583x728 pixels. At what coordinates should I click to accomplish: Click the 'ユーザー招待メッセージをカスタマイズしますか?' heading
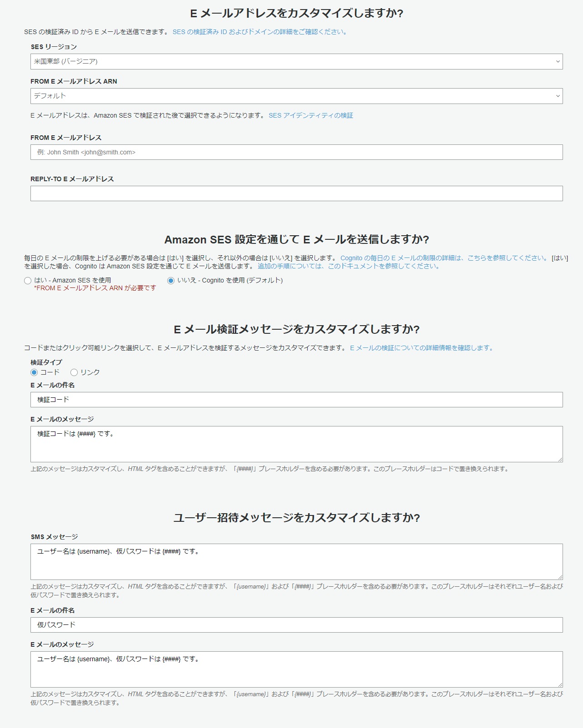tap(297, 518)
